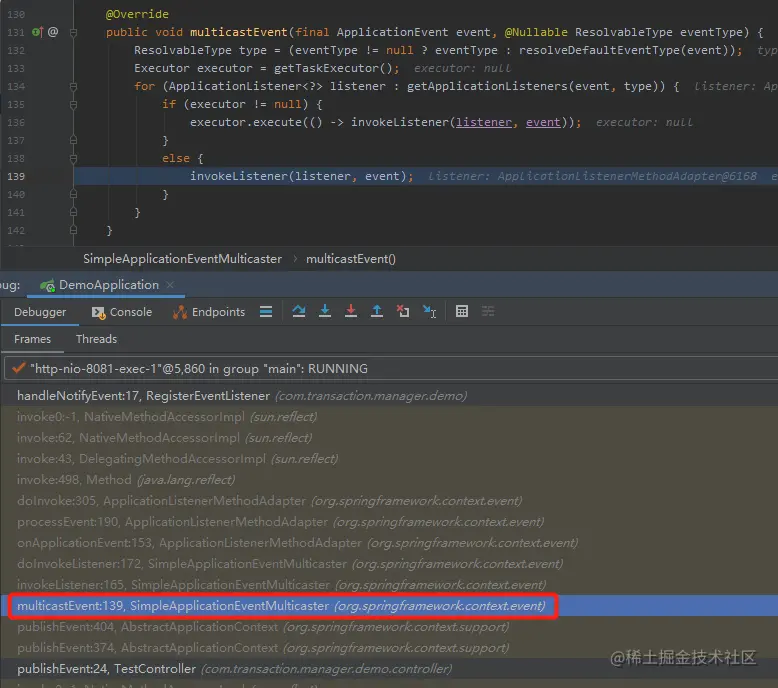The height and width of the screenshot is (688, 778).
Task: Click the @ annotation gutter icon on line 131
Action: click(53, 32)
